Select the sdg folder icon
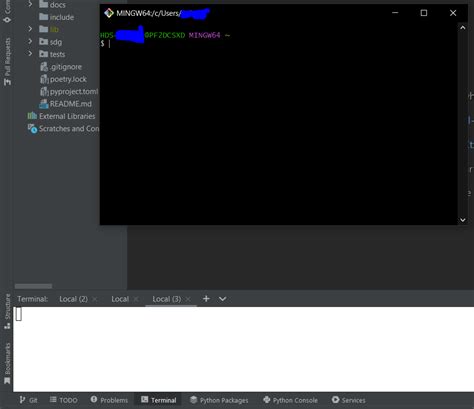474x409 pixels. [x=43, y=41]
